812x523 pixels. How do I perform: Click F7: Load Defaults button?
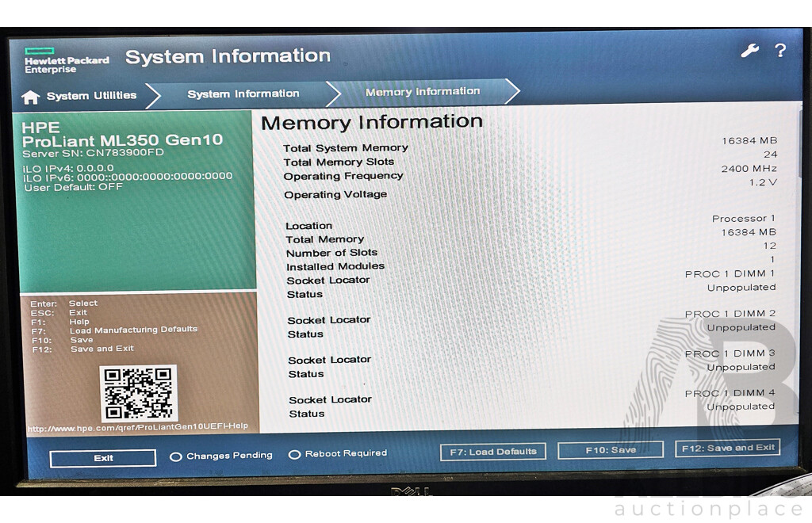point(493,452)
